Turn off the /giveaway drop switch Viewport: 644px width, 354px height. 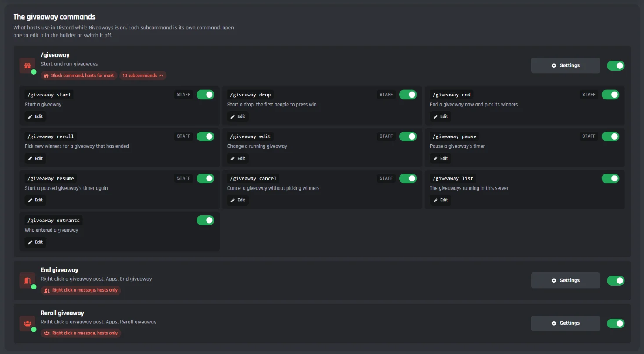click(408, 95)
